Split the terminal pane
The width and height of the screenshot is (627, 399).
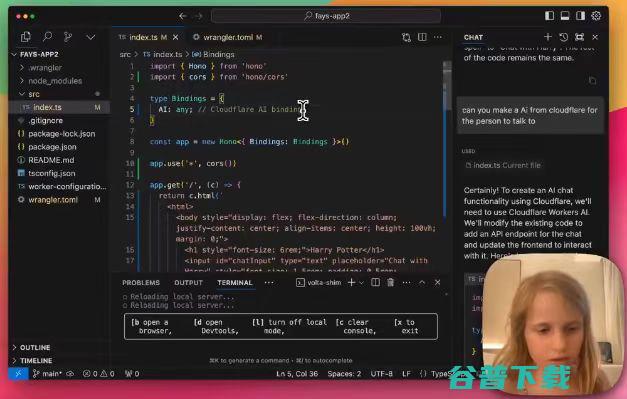click(x=375, y=283)
